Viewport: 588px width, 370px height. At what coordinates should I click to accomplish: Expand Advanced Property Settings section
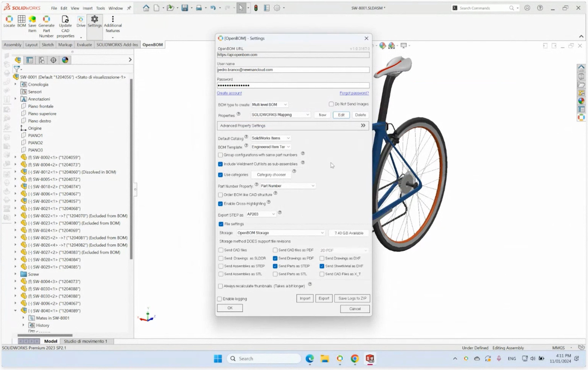coord(293,126)
